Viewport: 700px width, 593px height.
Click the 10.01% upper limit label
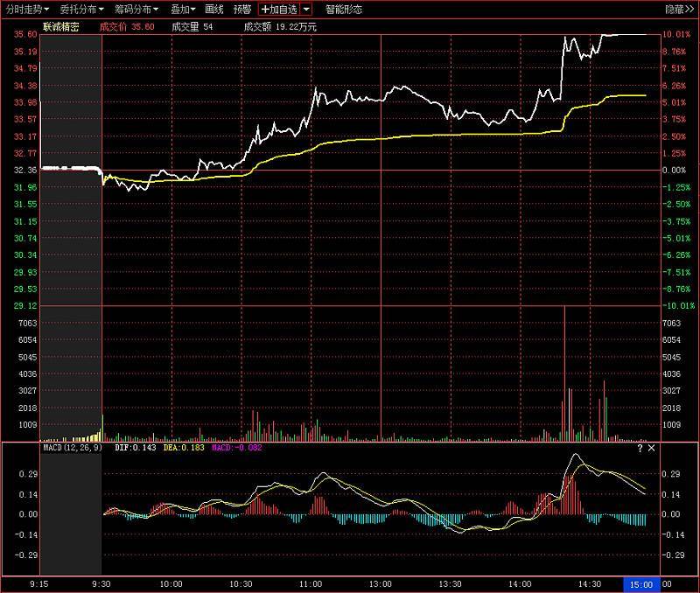675,34
